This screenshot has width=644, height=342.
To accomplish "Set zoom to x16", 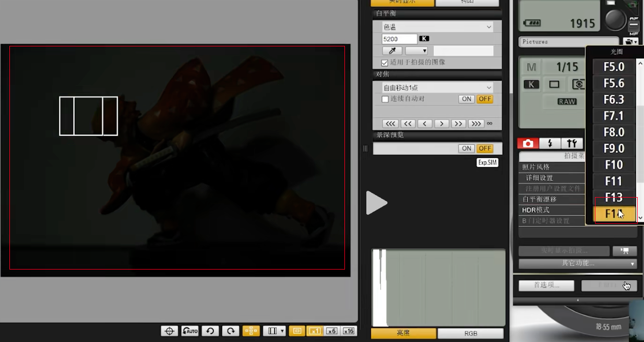I will [x=349, y=331].
